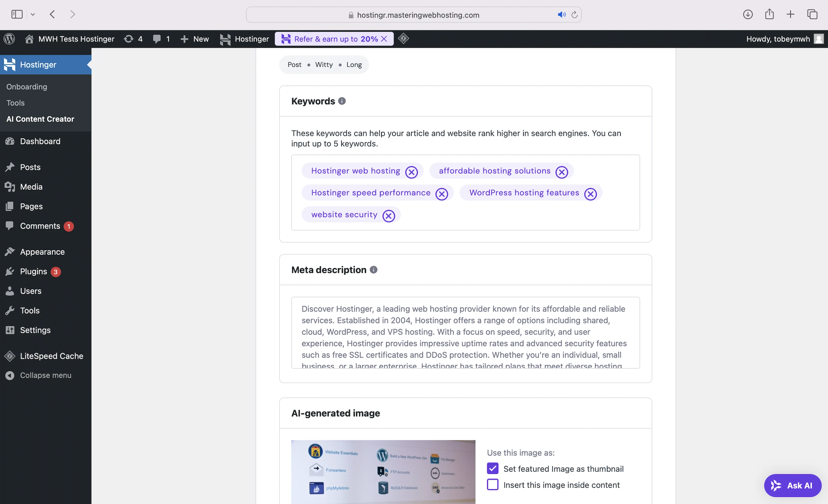Enable 'Insert this image inside content'
Screen dimensions: 828x504
click(493, 484)
